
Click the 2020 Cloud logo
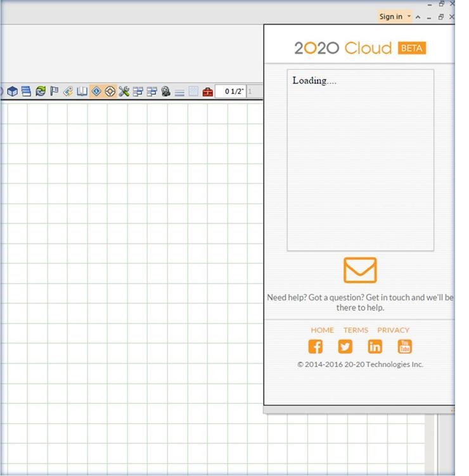(x=343, y=48)
